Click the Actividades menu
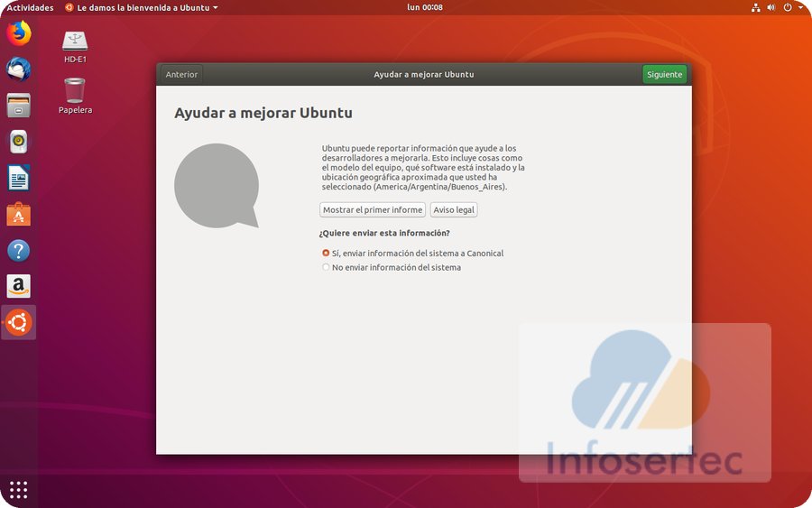 [30, 7]
